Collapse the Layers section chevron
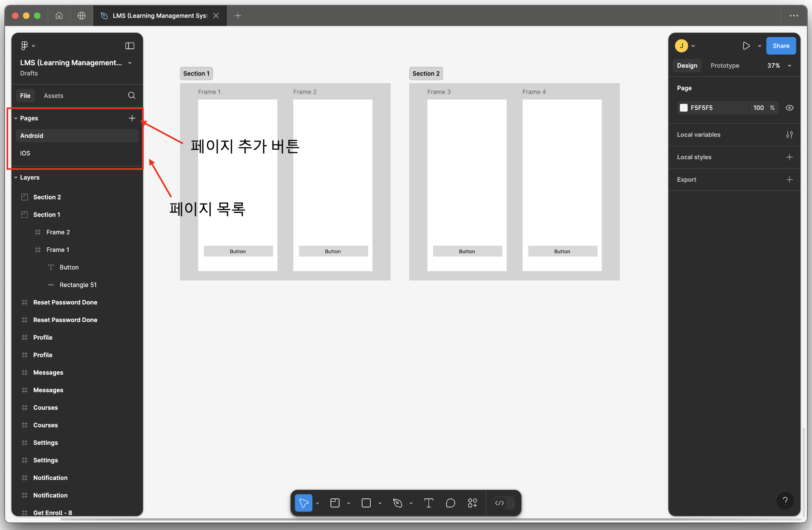Image resolution: width=812 pixels, height=530 pixels. pyautogui.click(x=16, y=178)
